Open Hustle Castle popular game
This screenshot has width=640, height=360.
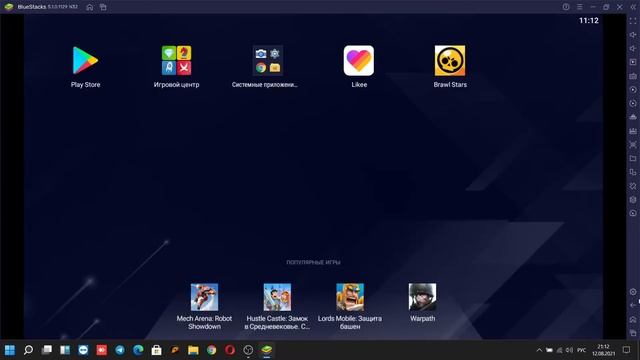tap(277, 297)
